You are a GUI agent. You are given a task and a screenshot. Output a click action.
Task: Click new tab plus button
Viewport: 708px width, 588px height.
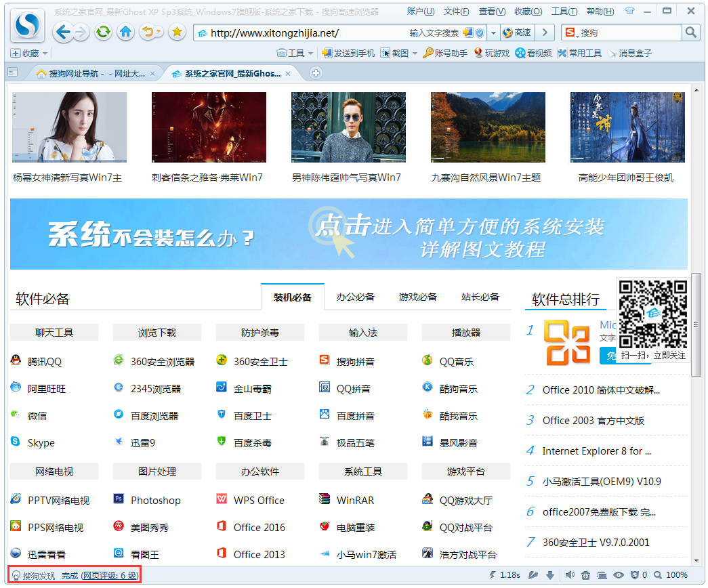[x=316, y=72]
